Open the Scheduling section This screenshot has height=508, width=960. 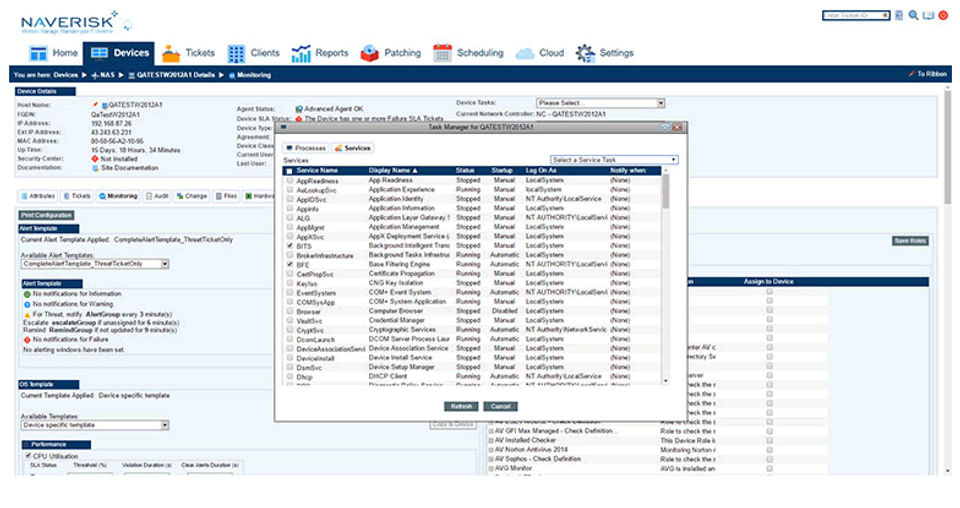coord(468,53)
